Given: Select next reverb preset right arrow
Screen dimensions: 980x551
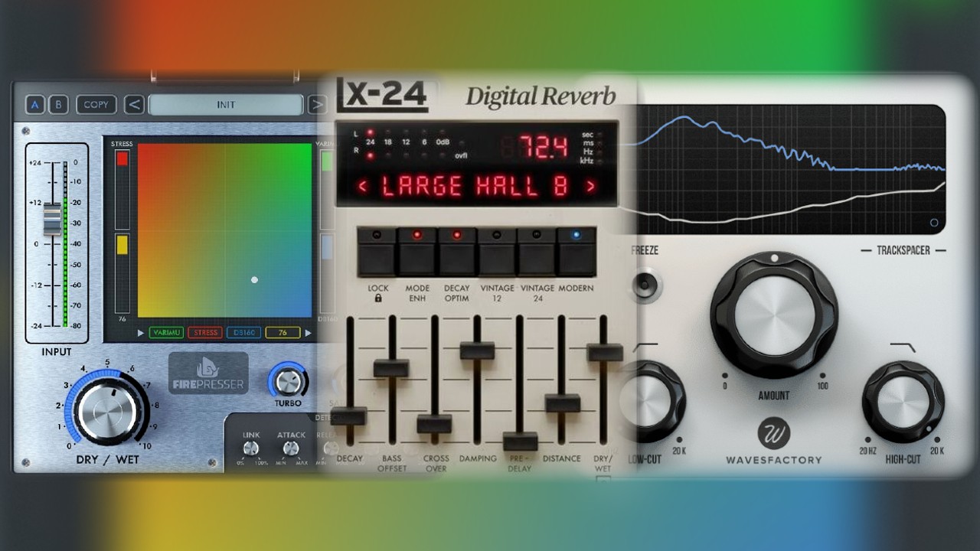Looking at the screenshot, I should pyautogui.click(x=590, y=186).
